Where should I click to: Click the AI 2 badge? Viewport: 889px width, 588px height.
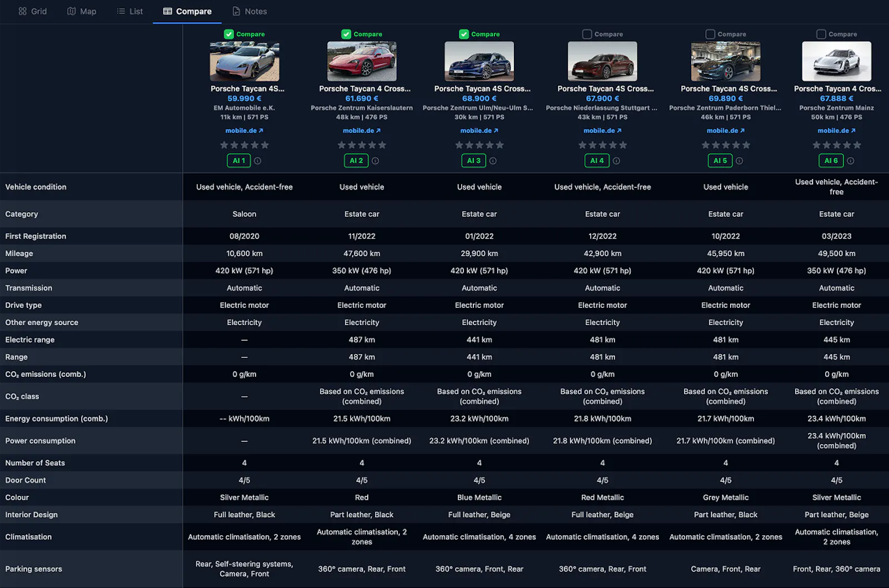point(356,161)
